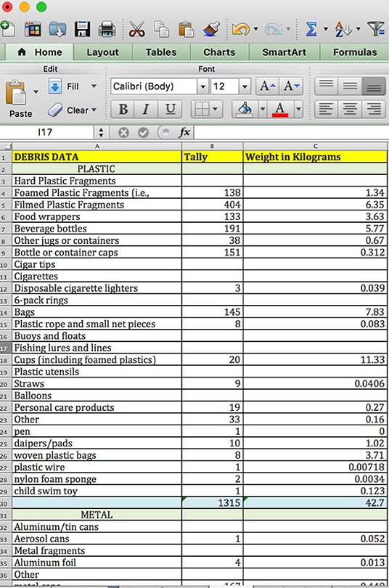The height and width of the screenshot is (588, 389).
Task: Create a new workbook with the toolbar icon
Action: [7, 29]
